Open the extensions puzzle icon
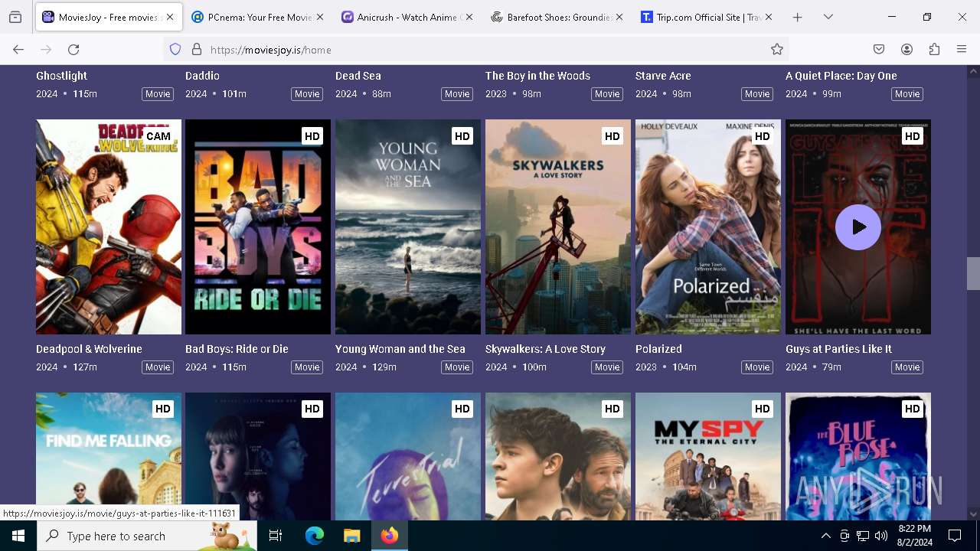This screenshot has width=980, height=551. [x=934, y=49]
